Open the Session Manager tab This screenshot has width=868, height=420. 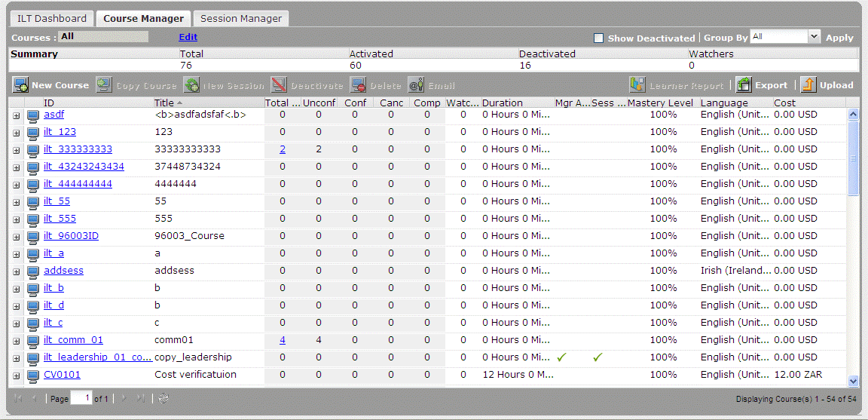tap(241, 18)
